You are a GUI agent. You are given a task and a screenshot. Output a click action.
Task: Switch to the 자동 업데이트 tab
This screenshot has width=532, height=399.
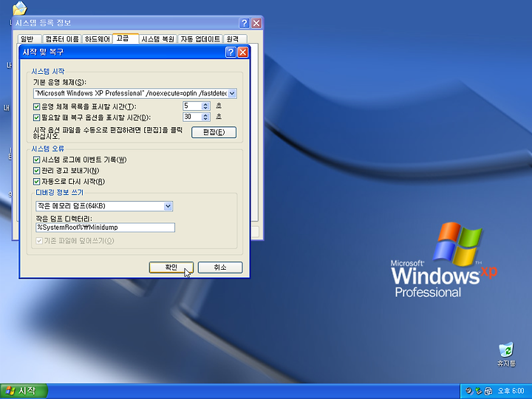(200, 39)
